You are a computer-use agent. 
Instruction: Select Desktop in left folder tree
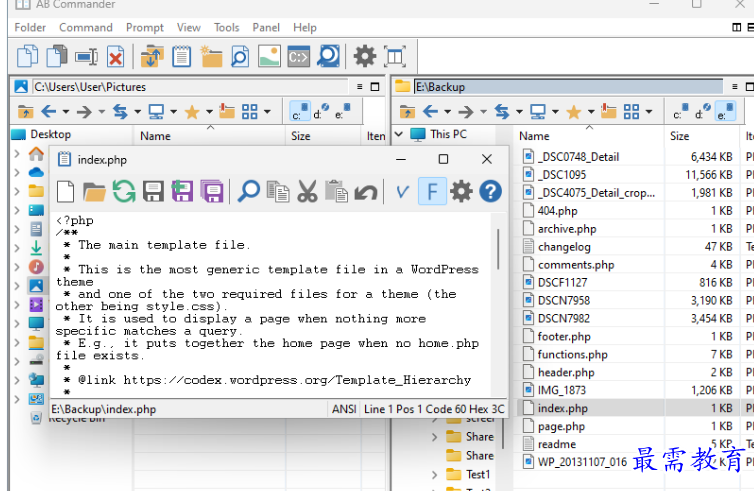coord(50,134)
